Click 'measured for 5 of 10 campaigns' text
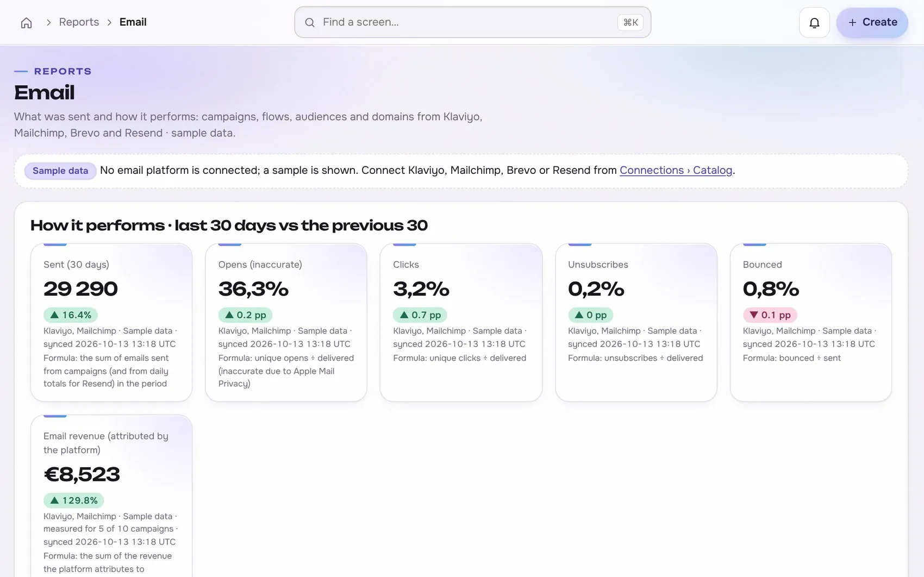 click(108, 529)
